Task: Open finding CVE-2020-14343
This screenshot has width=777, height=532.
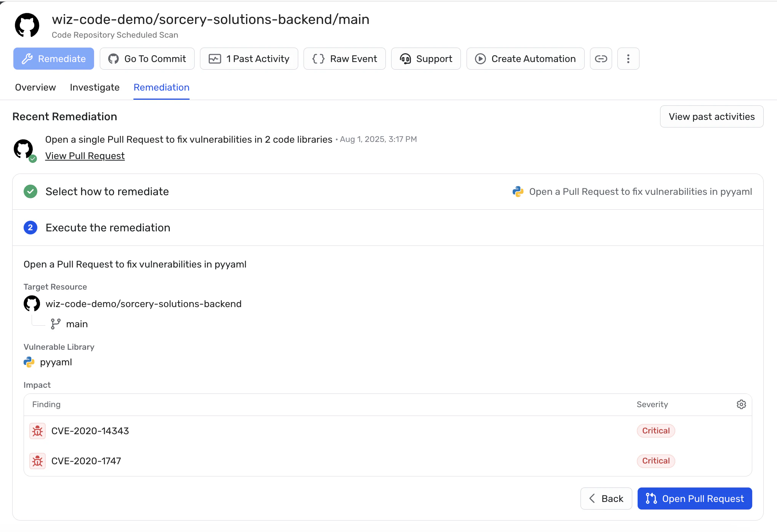Action: point(90,431)
